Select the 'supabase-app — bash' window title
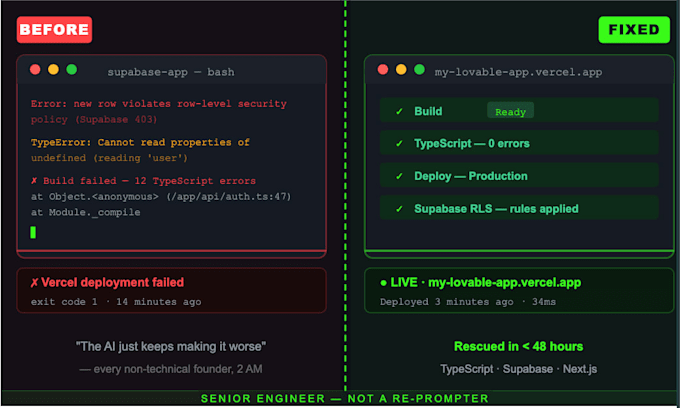680x408 pixels. click(171, 72)
